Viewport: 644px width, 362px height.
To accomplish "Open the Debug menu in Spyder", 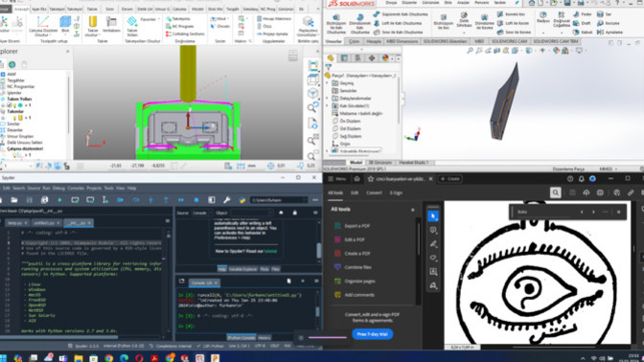I will 58,188.
